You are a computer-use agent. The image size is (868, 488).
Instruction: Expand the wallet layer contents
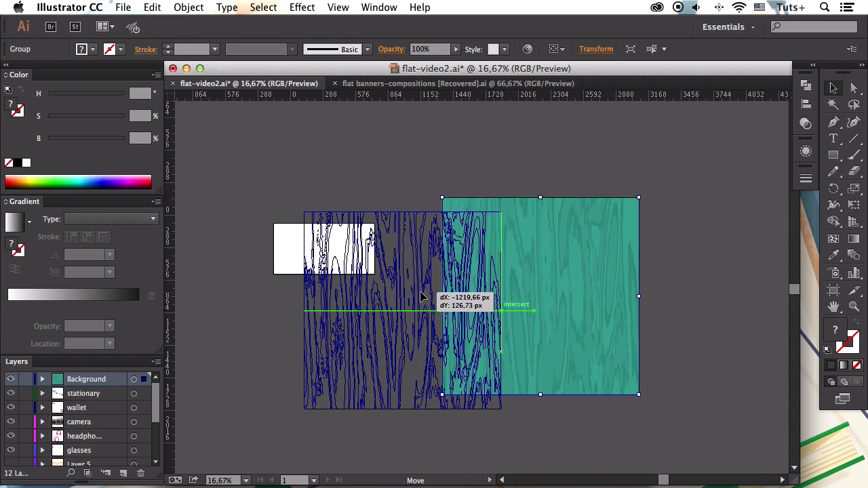[x=42, y=407]
